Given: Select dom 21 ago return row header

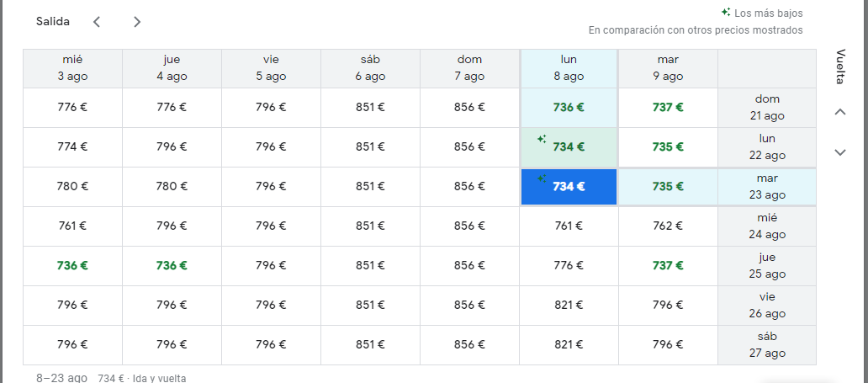Looking at the screenshot, I should click(766, 108).
